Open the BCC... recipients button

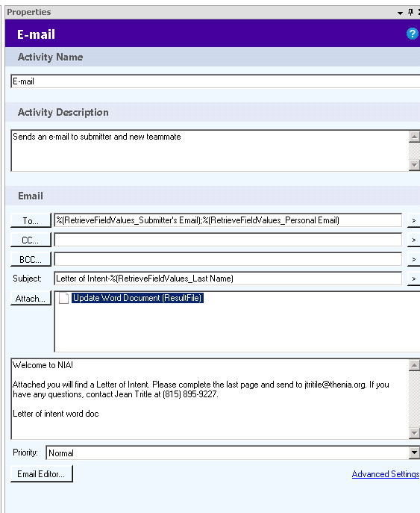click(x=31, y=259)
